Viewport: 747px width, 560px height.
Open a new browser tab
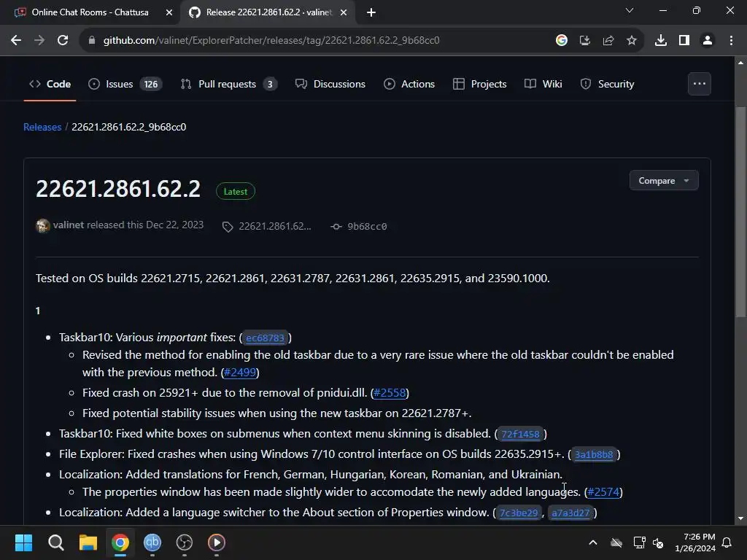coord(371,12)
